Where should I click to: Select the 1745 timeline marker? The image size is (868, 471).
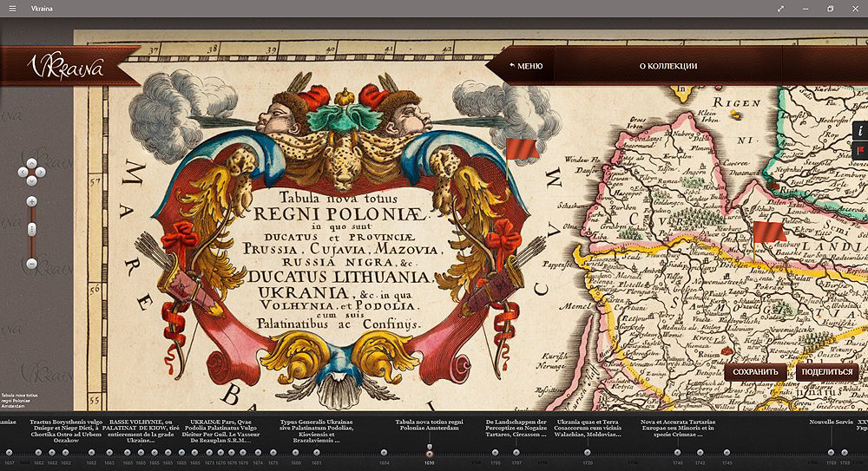tap(727, 453)
